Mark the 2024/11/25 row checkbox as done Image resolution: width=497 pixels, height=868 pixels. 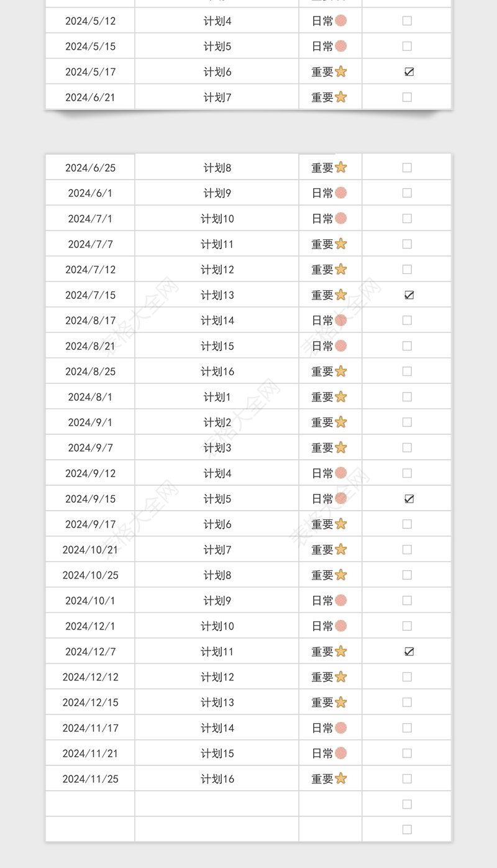(x=407, y=779)
